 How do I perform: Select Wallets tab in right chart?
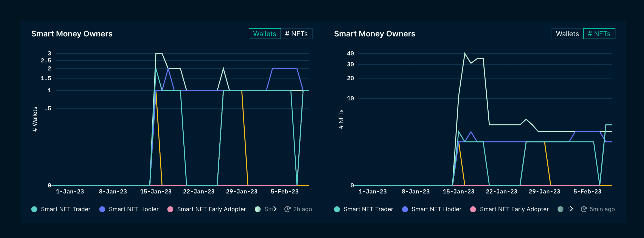coord(567,34)
